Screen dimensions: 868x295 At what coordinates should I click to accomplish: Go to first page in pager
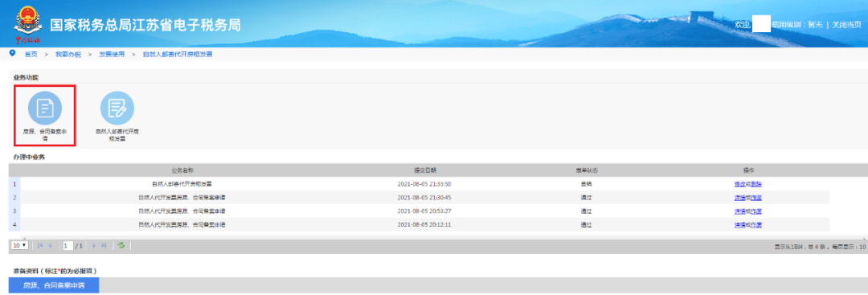pyautogui.click(x=40, y=245)
